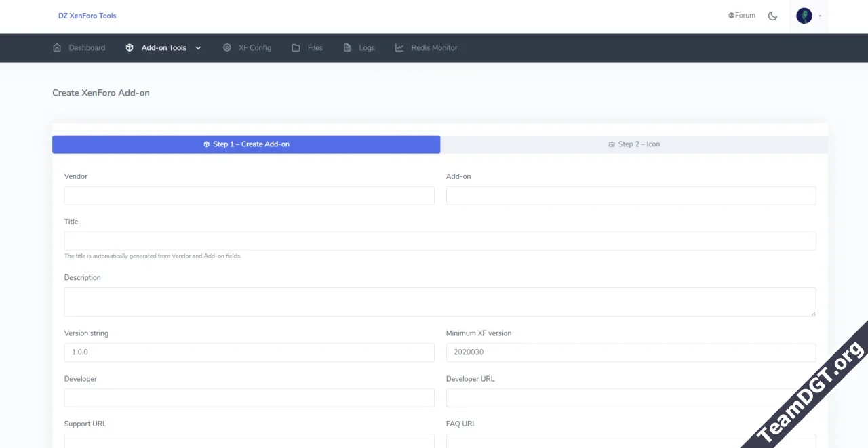
Task: Expand the Add-on Tools dropdown chevron
Action: 198,48
